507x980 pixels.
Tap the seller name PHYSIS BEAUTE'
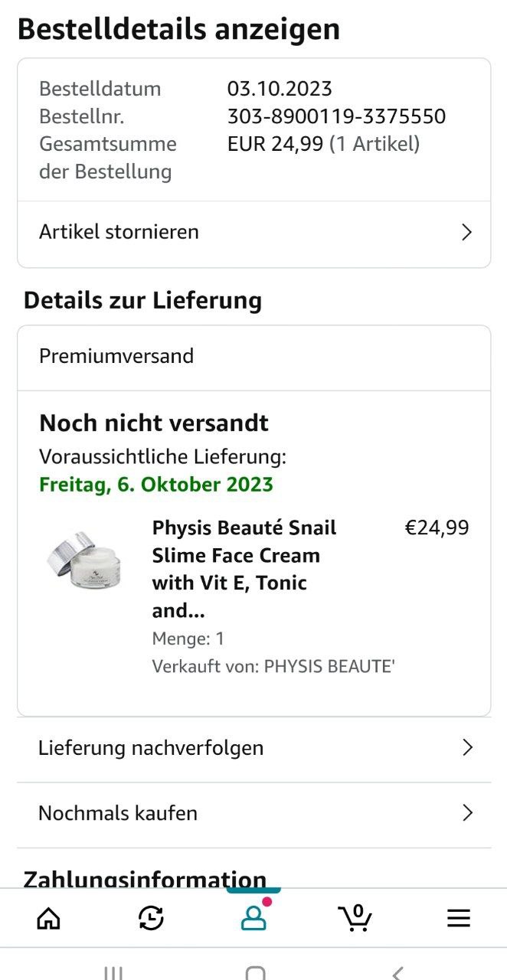coord(329,666)
